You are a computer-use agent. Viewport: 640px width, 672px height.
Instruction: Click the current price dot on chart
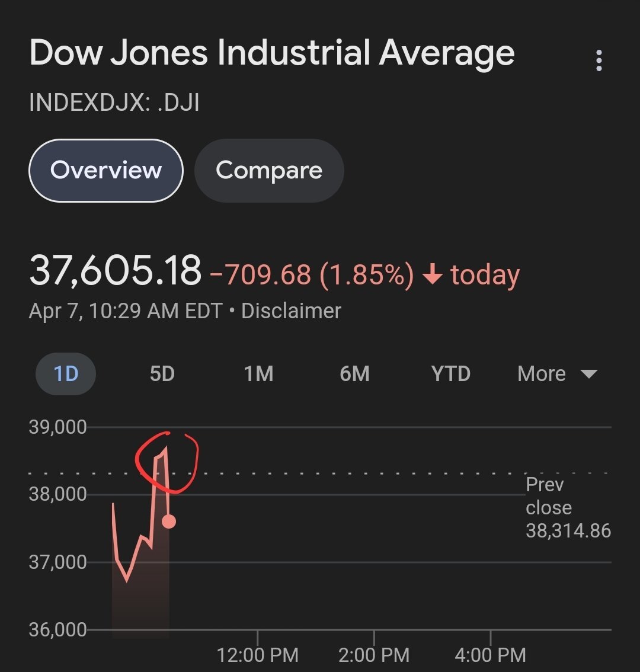(169, 521)
